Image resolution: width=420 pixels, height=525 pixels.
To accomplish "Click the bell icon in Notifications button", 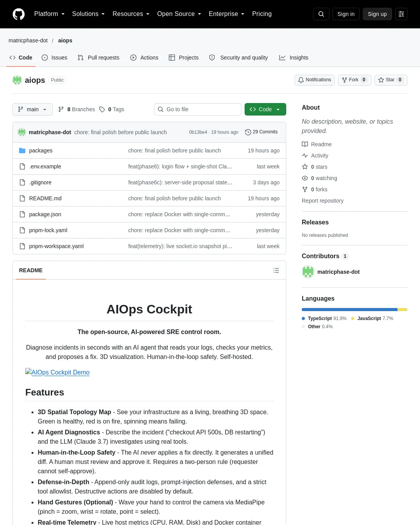I will (301, 80).
